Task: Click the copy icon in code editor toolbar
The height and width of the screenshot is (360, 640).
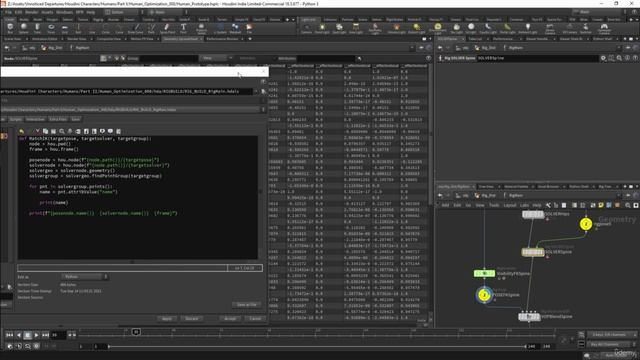Action: click(45, 131)
